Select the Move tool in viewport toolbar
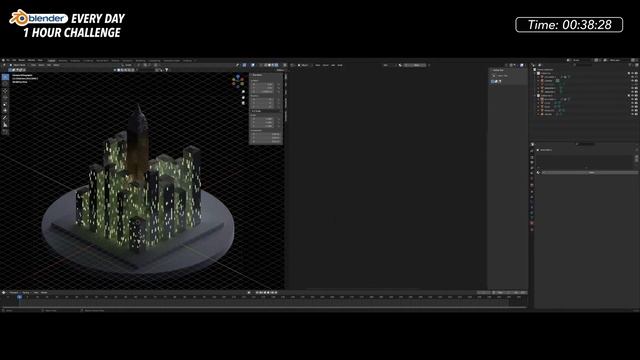This screenshot has width=640, height=360. tap(5, 91)
